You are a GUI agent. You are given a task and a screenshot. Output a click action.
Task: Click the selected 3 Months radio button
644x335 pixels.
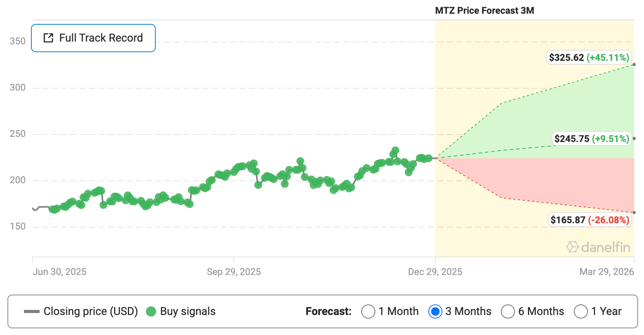click(x=435, y=311)
